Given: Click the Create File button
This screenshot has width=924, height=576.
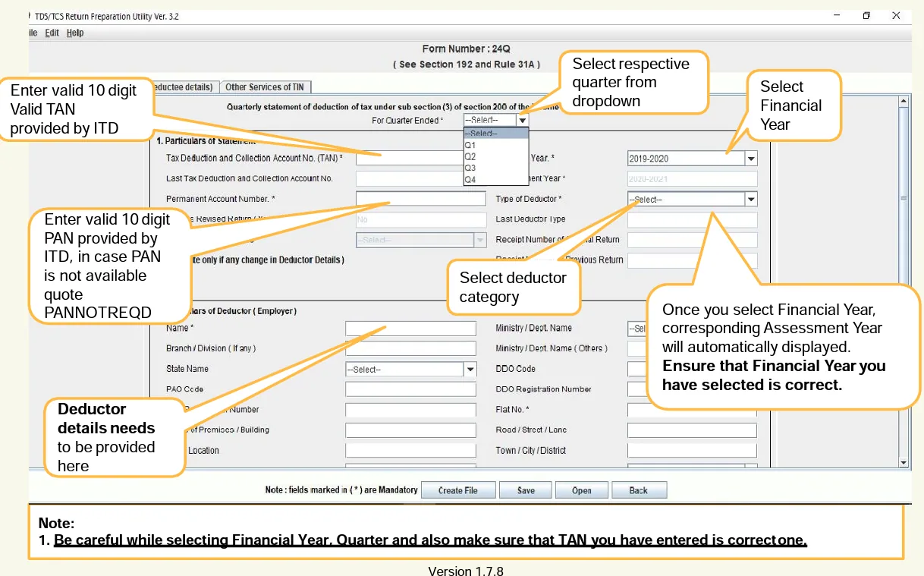Looking at the screenshot, I should click(458, 490).
